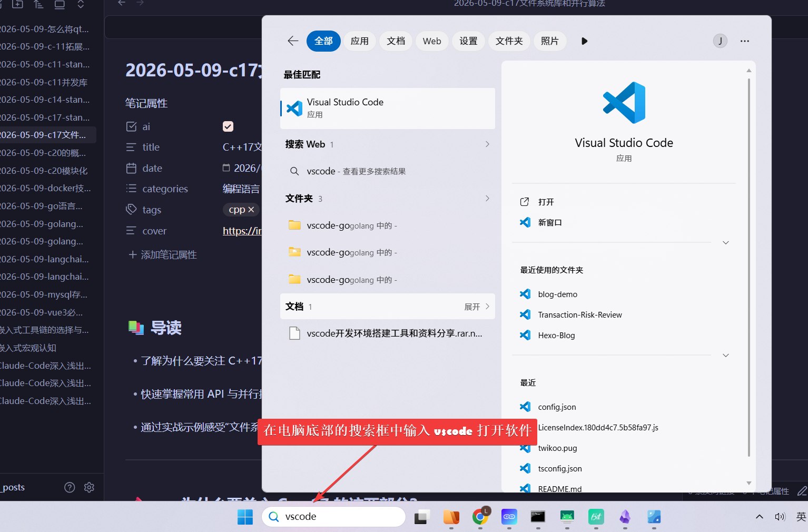Switch to the 文件夹 filter tab
Viewport: 808px width, 532px height.
point(509,41)
